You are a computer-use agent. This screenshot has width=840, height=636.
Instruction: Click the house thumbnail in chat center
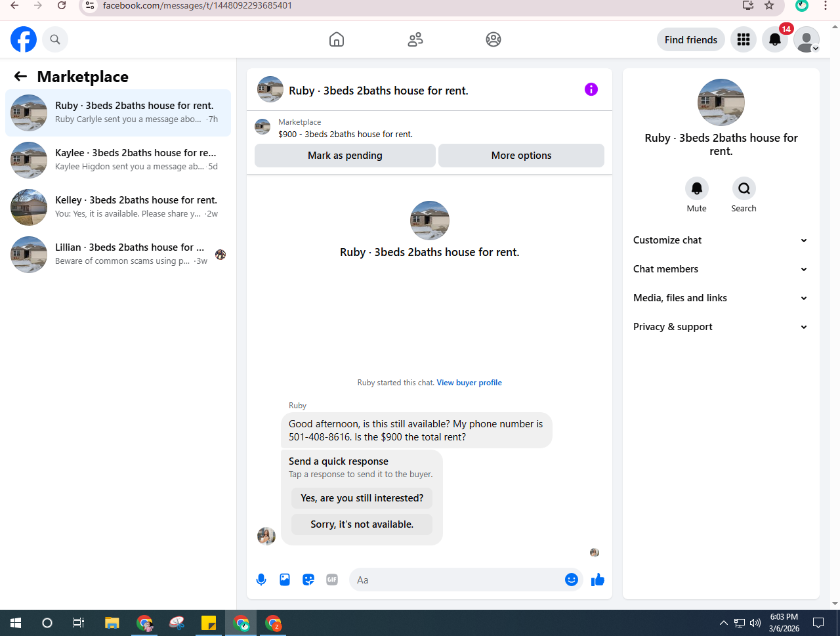[430, 221]
